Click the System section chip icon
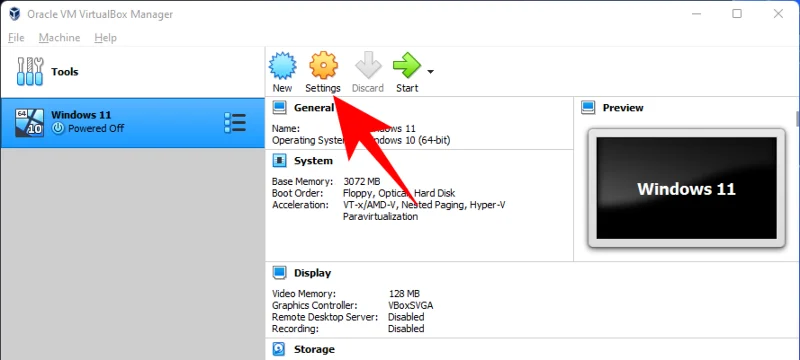Screen dimensions: 800x360 point(279,161)
